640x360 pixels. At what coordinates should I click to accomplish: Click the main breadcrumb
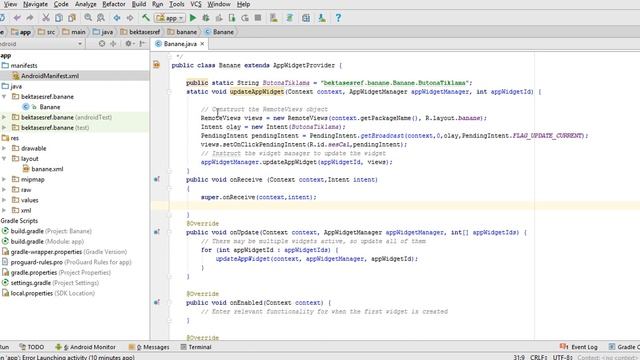point(74,32)
